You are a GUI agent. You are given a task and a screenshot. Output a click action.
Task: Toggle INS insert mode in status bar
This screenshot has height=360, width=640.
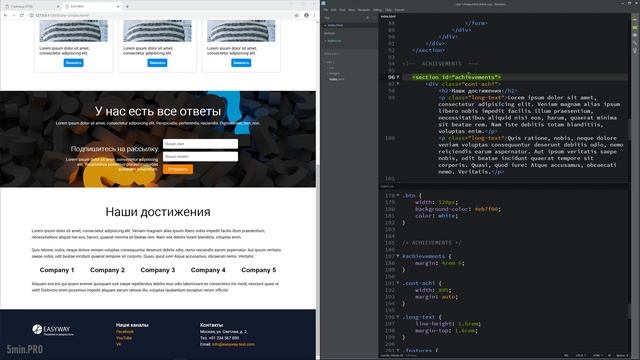566,356
